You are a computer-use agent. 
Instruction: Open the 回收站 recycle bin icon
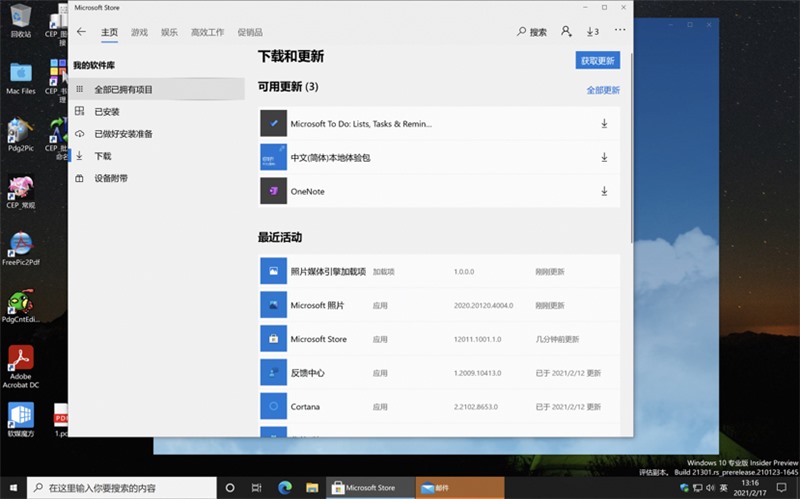(21, 20)
